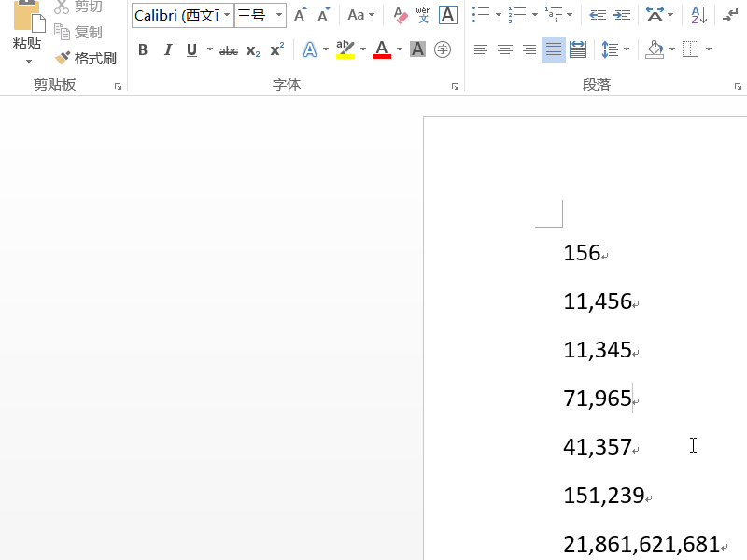The height and width of the screenshot is (560, 747).
Task: Open the Text Effects dropdown arrow
Action: coord(326,49)
